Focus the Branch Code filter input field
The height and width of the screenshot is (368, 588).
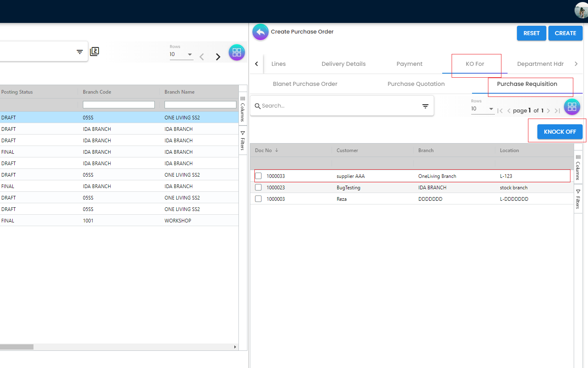pos(118,105)
